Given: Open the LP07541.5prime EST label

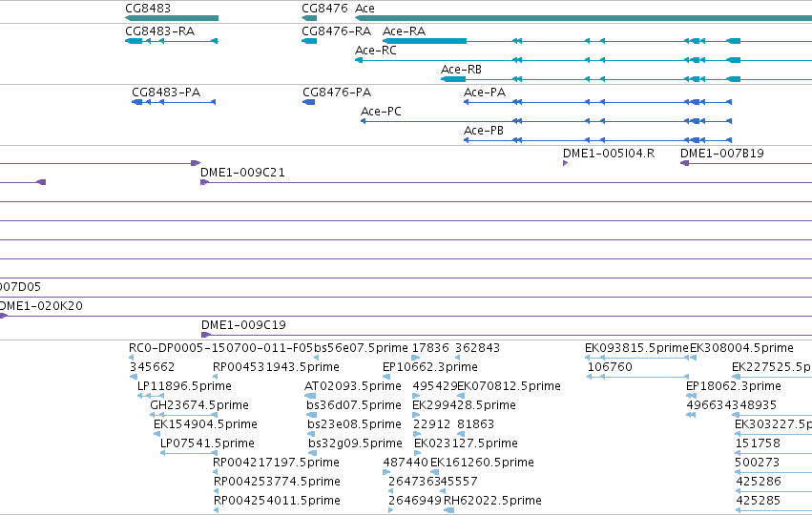Looking at the screenshot, I should [207, 443].
